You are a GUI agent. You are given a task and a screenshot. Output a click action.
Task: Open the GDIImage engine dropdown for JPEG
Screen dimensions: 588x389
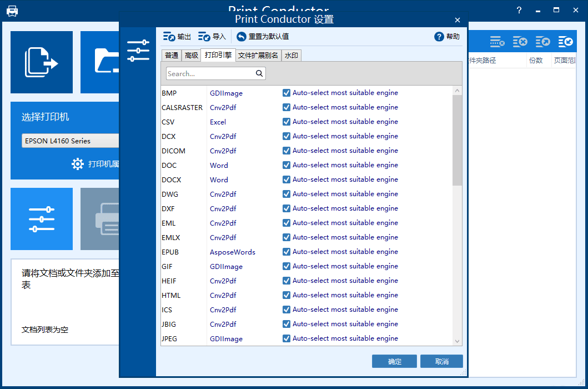pos(226,338)
